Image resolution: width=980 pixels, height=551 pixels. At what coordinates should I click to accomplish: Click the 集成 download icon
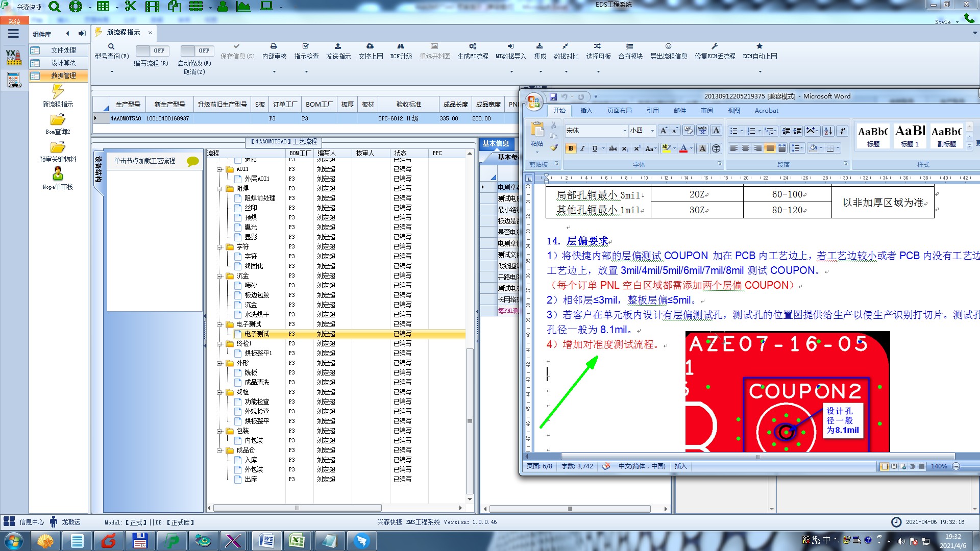[540, 46]
